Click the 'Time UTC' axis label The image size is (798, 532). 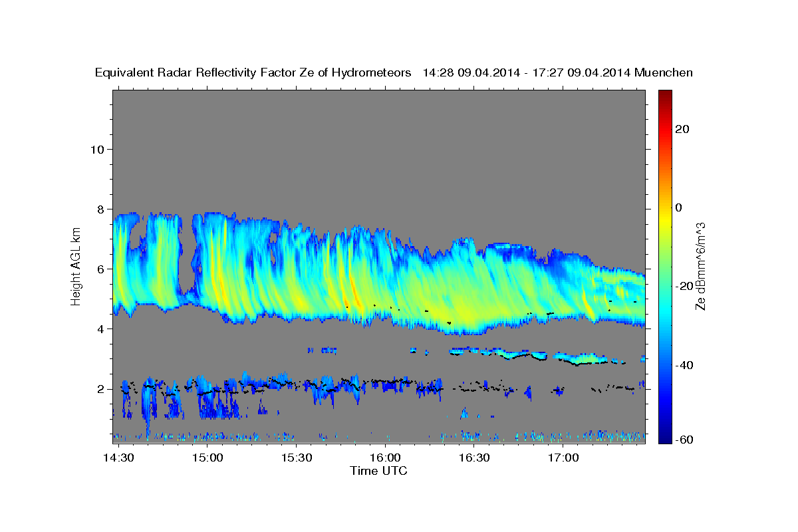point(379,471)
